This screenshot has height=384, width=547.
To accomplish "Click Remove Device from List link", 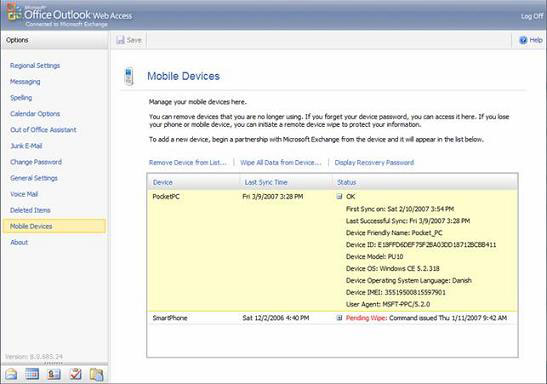I will [188, 163].
